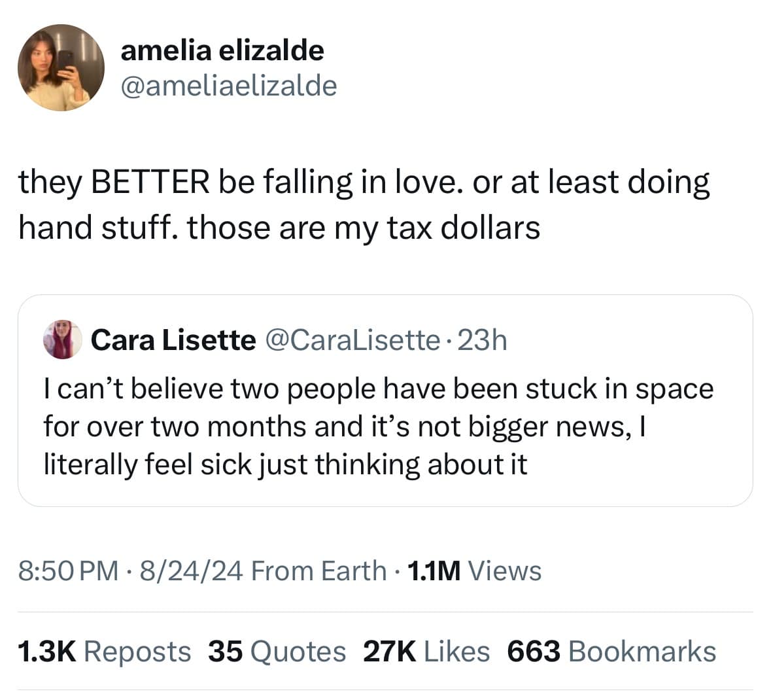Open the 35 Quotes list
This screenshot has width=771, height=700.
pyautogui.click(x=277, y=652)
